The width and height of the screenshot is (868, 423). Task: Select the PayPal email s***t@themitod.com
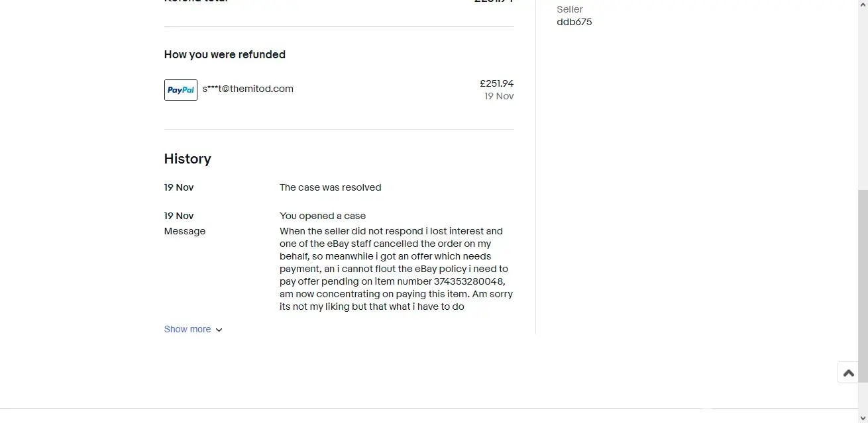point(248,89)
